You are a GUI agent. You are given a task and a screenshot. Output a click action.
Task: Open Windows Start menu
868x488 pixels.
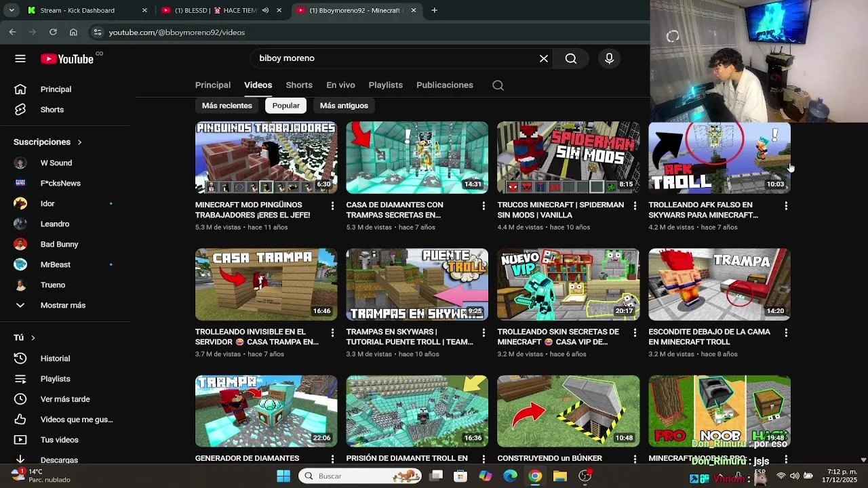tap(283, 476)
